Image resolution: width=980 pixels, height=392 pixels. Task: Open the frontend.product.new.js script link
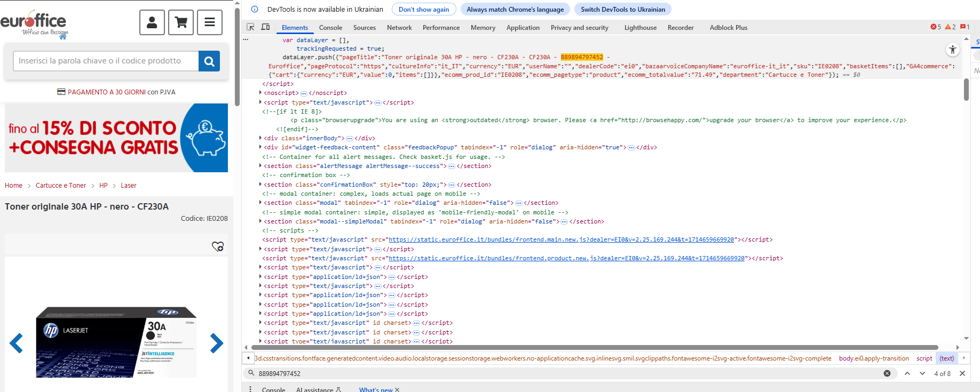click(x=566, y=258)
